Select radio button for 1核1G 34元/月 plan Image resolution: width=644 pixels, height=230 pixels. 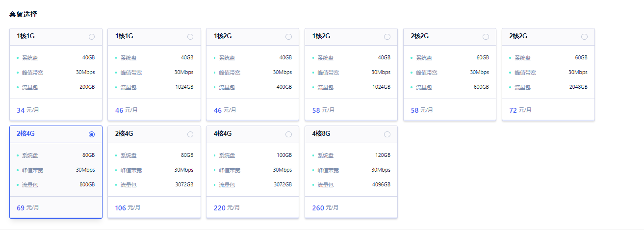pyautogui.click(x=92, y=37)
